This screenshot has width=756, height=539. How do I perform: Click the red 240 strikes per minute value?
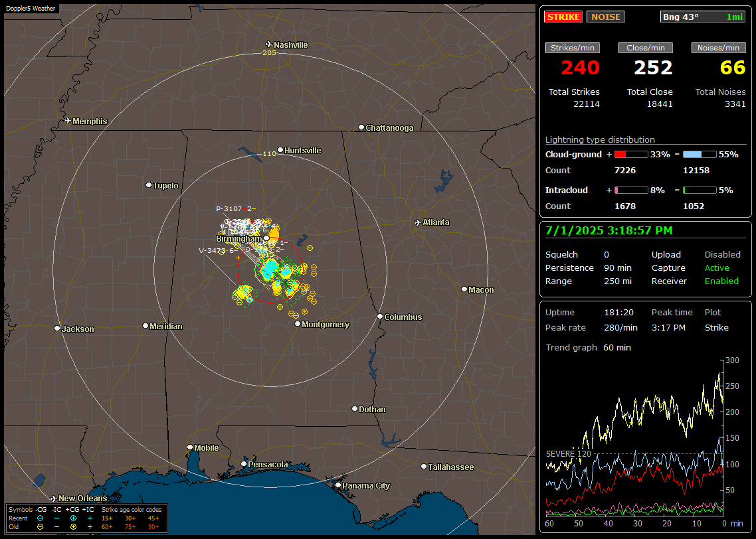click(580, 68)
